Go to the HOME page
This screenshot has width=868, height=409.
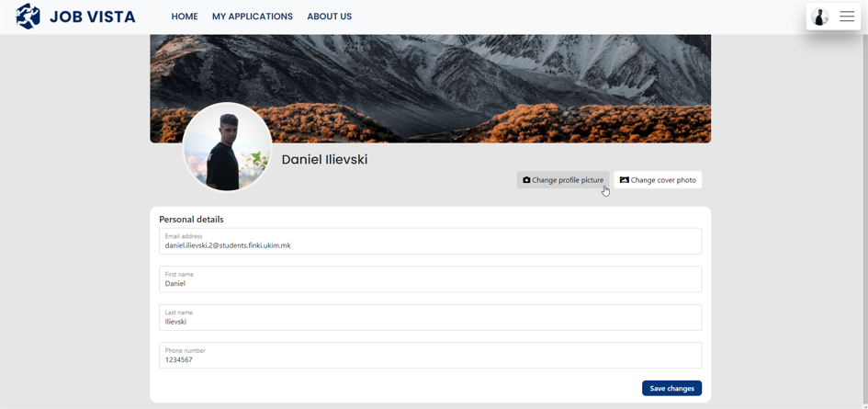click(x=185, y=17)
